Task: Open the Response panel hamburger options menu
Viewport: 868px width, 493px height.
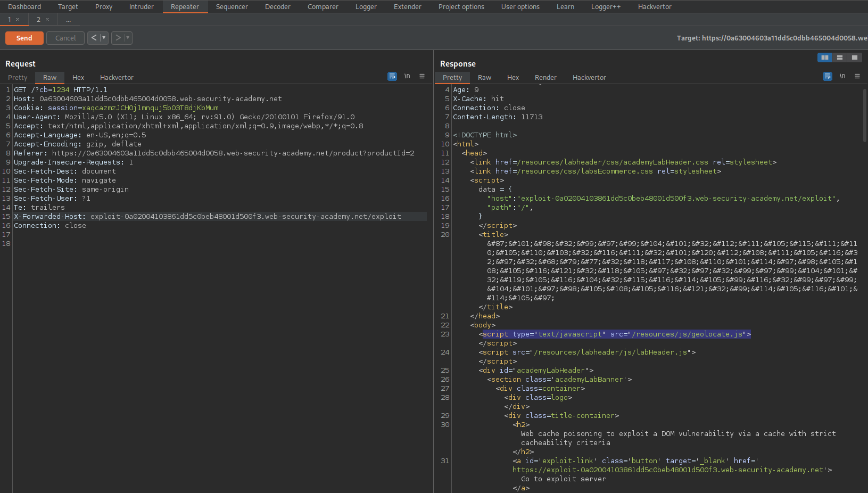Action: 857,76
